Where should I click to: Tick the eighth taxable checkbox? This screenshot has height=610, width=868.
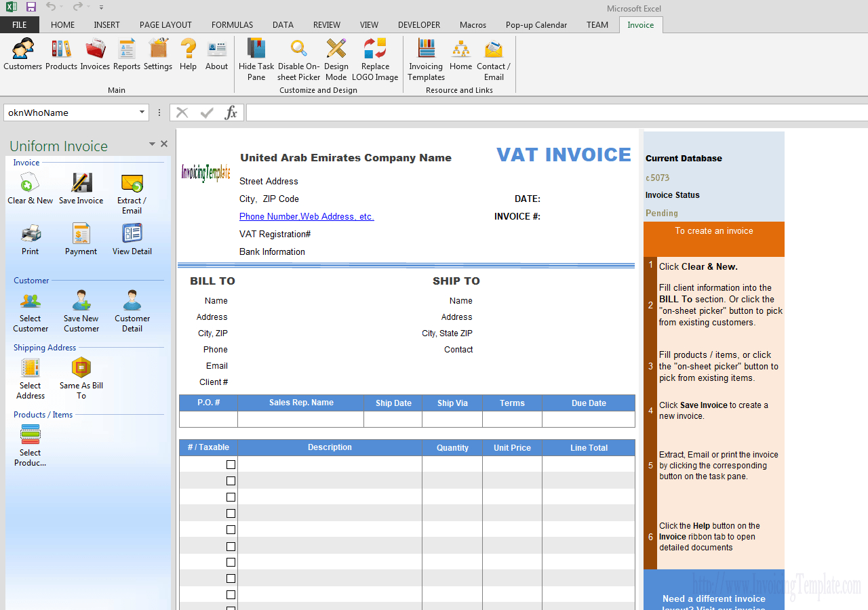click(x=231, y=578)
